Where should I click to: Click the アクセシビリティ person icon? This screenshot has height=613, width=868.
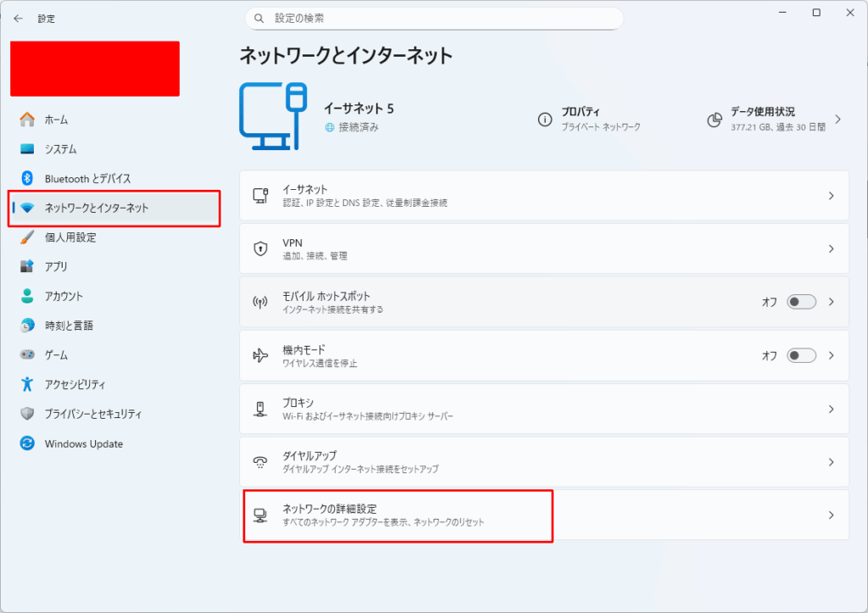pos(27,385)
